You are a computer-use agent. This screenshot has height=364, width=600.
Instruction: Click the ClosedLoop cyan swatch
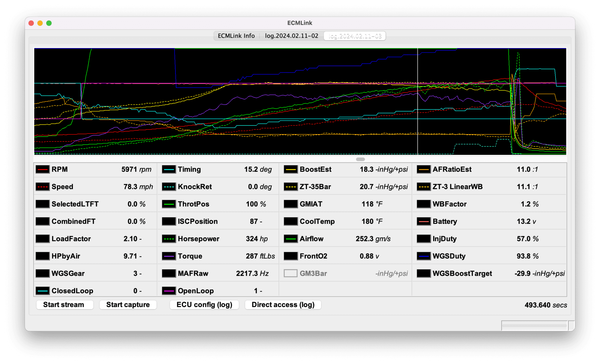(43, 291)
